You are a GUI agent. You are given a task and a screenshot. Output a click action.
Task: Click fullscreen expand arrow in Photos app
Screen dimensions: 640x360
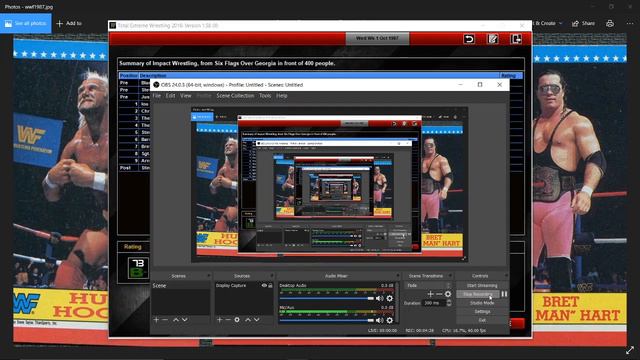tap(630, 350)
